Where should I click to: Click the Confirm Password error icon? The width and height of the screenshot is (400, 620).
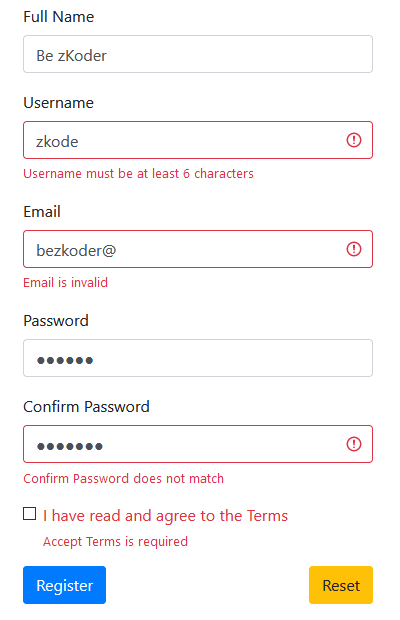[x=354, y=444]
